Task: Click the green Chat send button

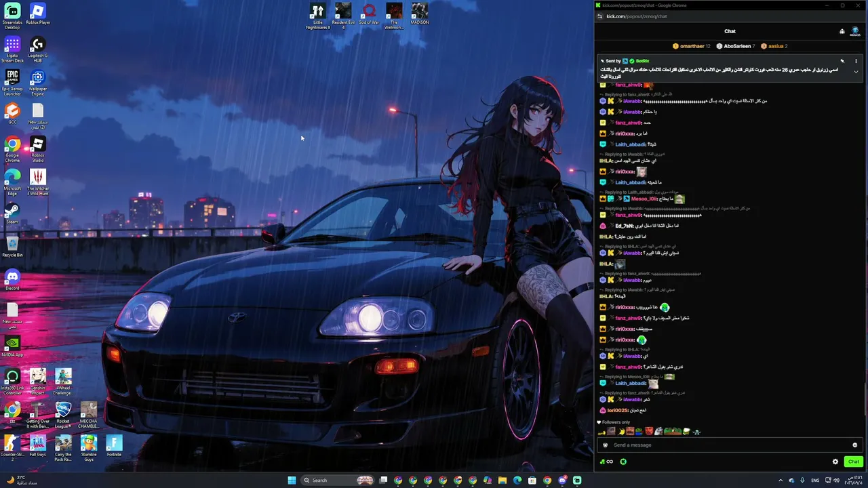Action: [x=853, y=462]
